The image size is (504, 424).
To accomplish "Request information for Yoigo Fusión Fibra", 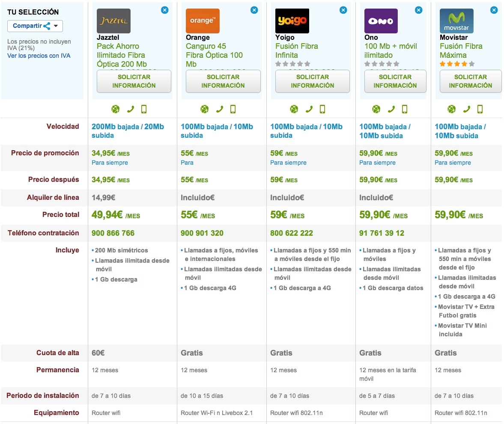I will coord(313,81).
